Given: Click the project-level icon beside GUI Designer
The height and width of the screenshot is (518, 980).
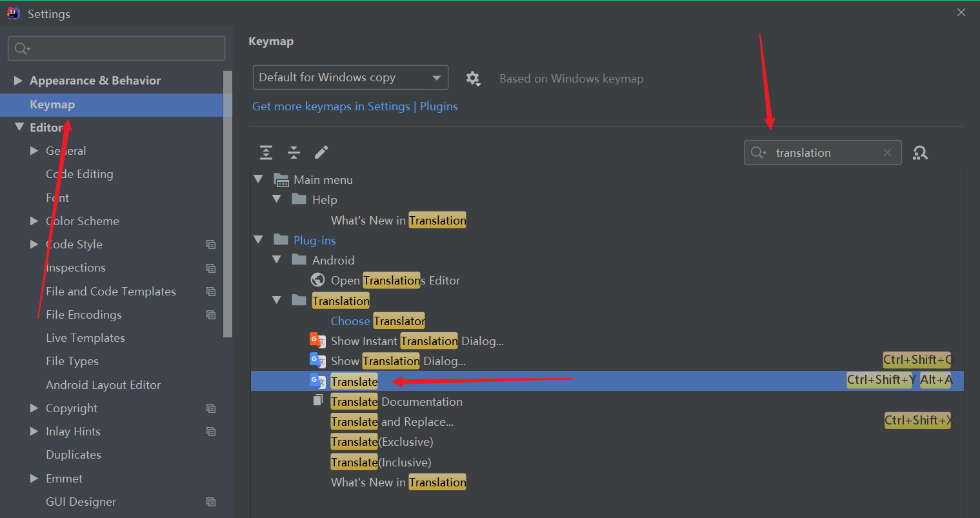Looking at the screenshot, I should tap(210, 502).
